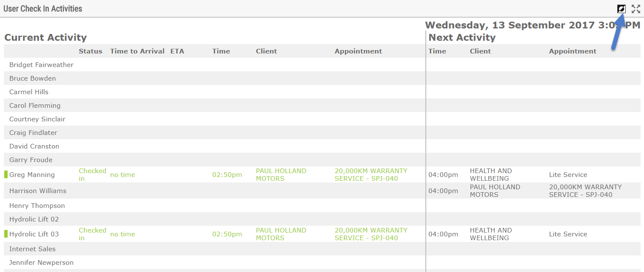
Task: Click Hydrolic Lift 03's Checked in status
Action: coord(92,234)
